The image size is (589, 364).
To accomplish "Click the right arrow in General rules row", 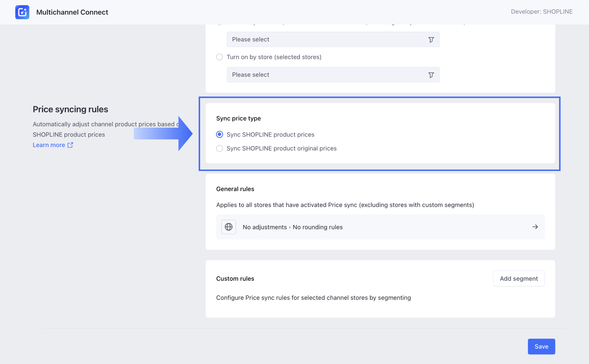I will (535, 227).
